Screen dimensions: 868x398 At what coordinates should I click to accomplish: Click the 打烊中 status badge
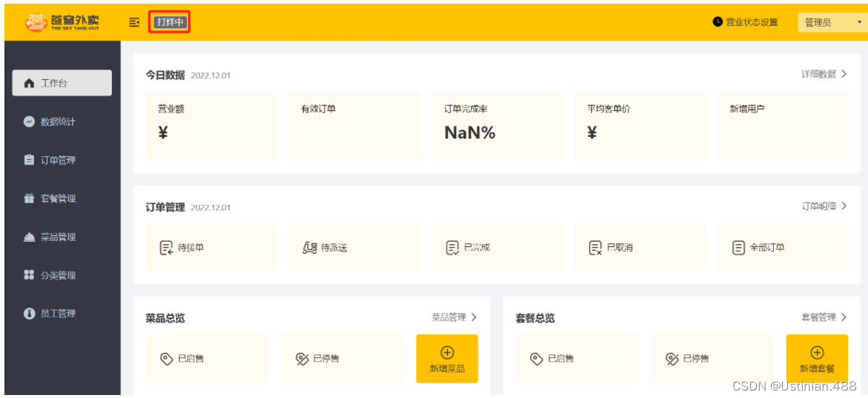point(170,22)
